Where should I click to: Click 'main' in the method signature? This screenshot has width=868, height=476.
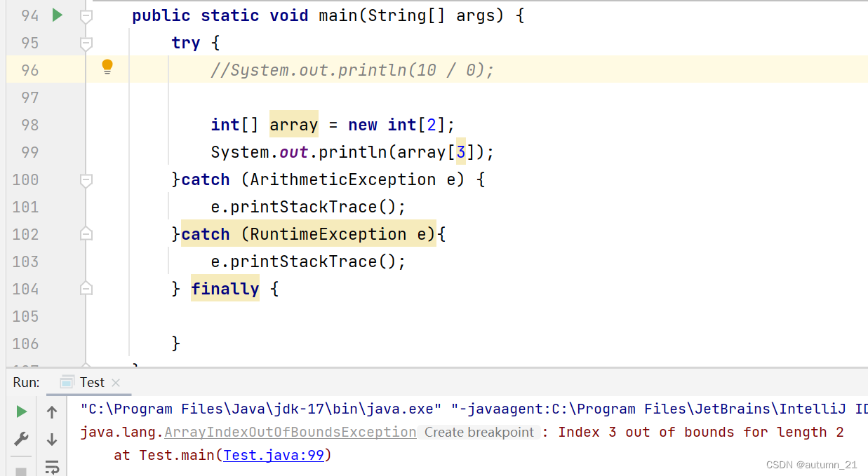coord(338,15)
